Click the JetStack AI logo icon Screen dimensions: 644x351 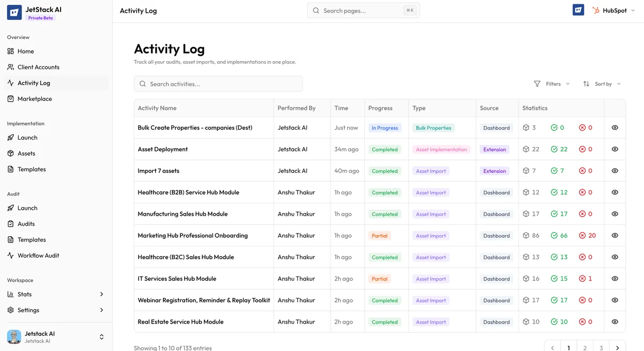pos(13,12)
